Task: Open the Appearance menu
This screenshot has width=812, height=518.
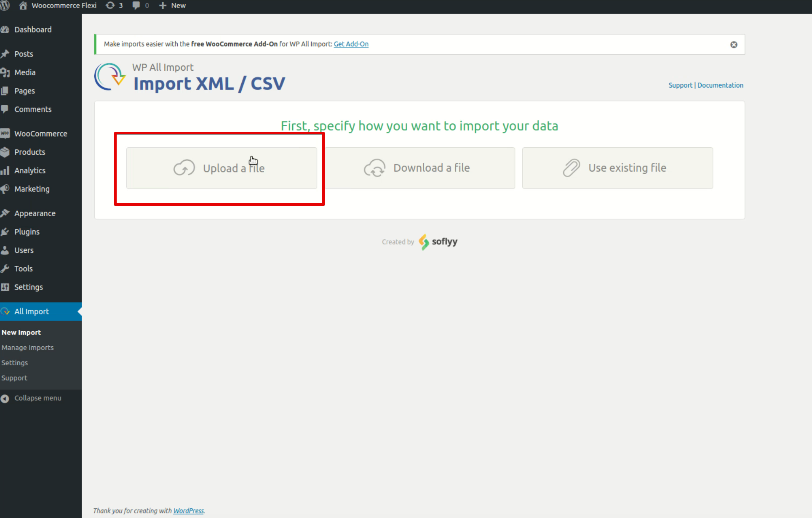Action: pyautogui.click(x=35, y=213)
